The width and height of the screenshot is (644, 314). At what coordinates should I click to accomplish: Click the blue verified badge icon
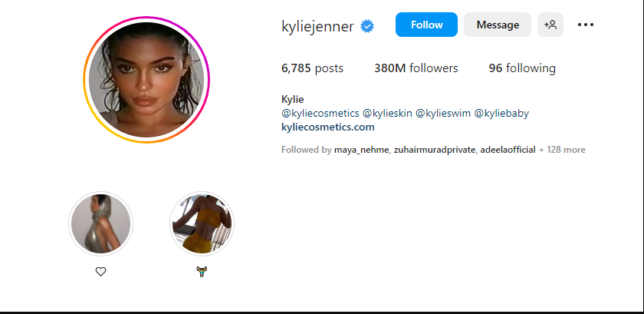367,26
